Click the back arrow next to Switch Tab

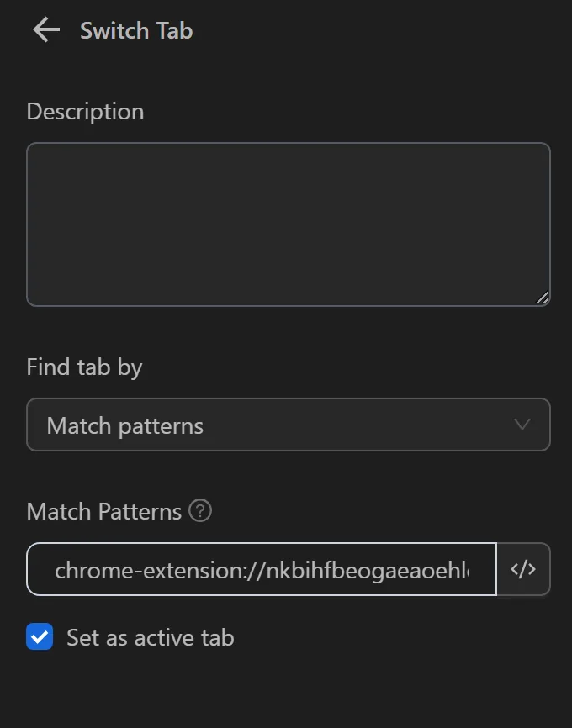pyautogui.click(x=45, y=30)
